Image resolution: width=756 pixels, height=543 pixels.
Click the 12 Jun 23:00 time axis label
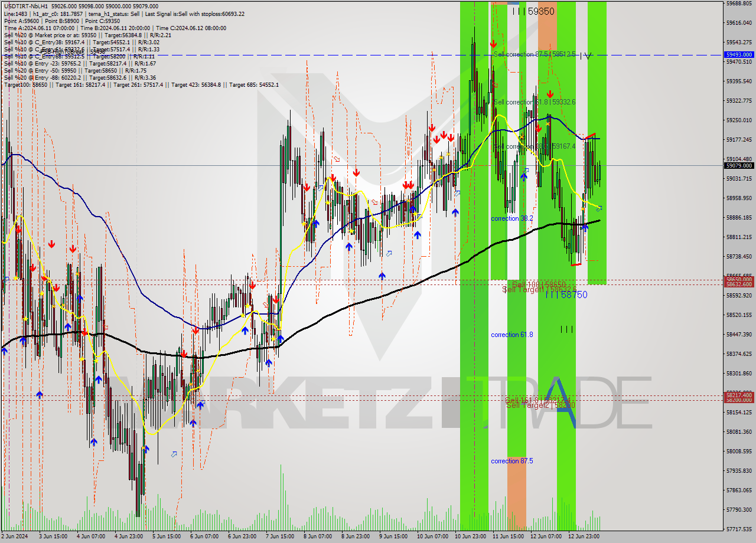point(583,537)
